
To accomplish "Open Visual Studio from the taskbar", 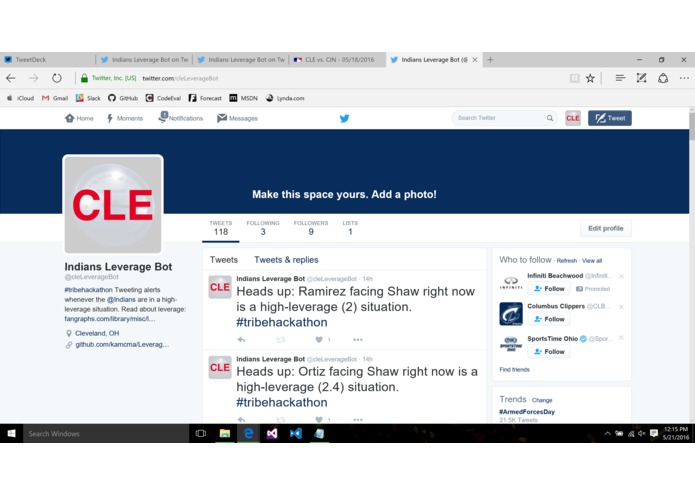I will tap(272, 433).
